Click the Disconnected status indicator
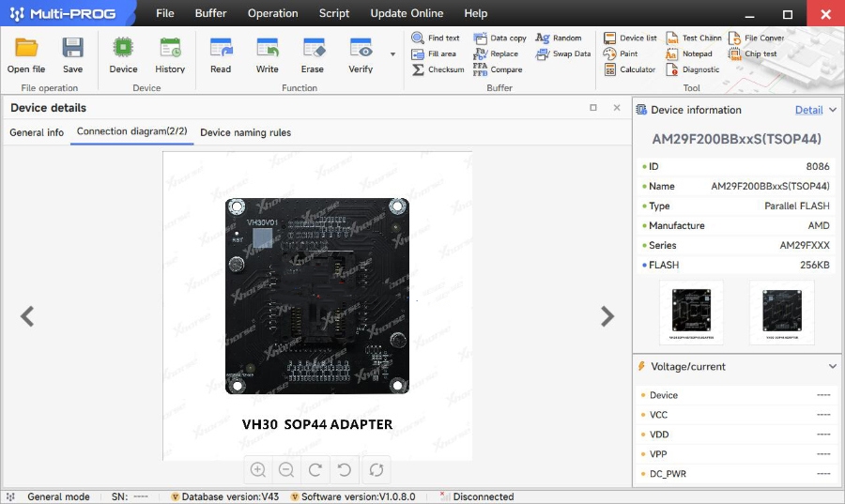845x504 pixels. coord(478,496)
